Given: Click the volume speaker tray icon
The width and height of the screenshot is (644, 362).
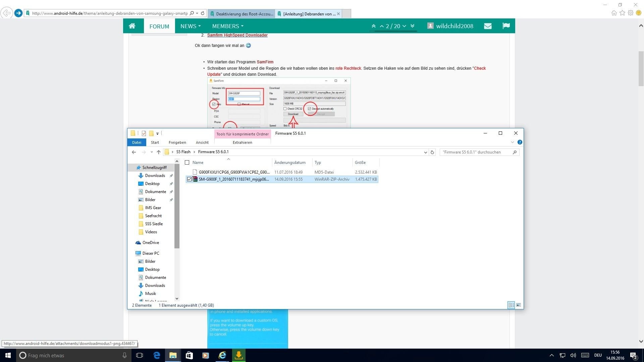Looking at the screenshot, I should [x=573, y=355].
